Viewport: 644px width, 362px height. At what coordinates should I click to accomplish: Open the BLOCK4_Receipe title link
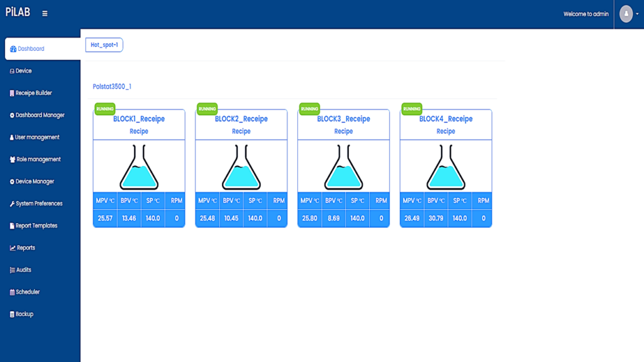point(446,119)
